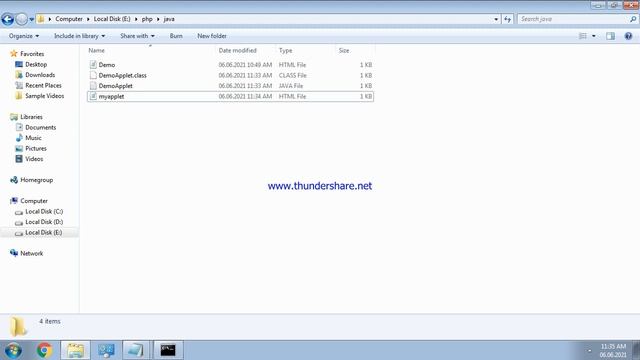
Task: Sort by Date modified column
Action: pyautogui.click(x=237, y=50)
